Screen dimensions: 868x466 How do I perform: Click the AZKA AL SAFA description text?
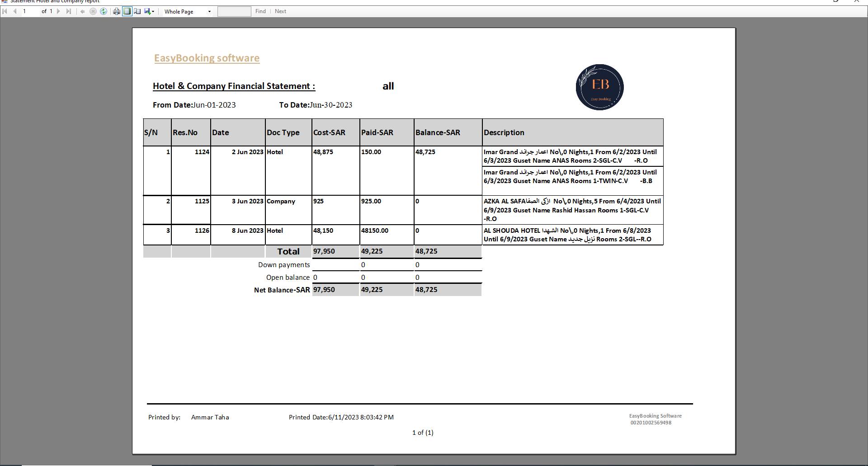coord(572,210)
